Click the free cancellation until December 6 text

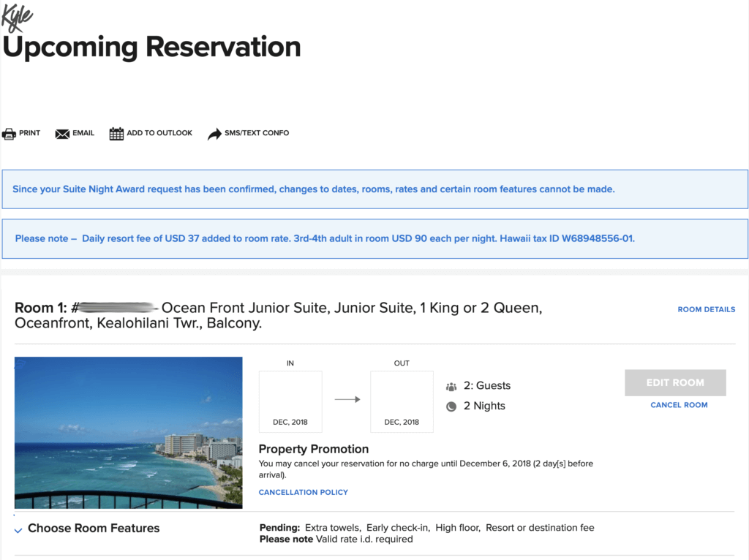pyautogui.click(x=426, y=469)
